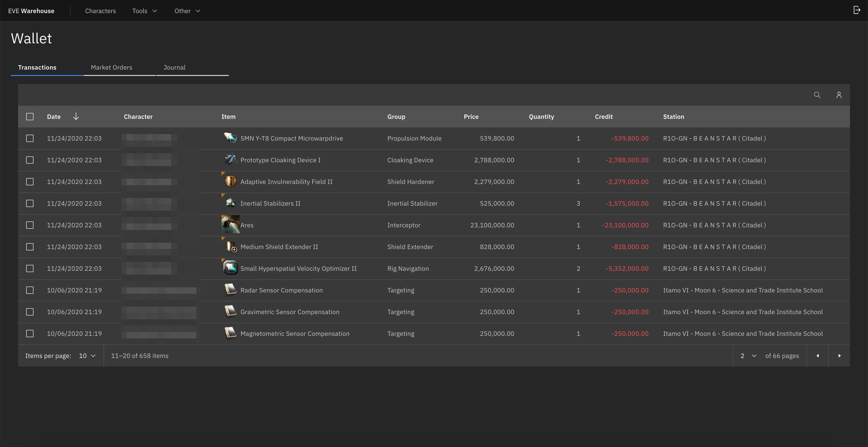Screen dimensions: 868x447
Task: Click the logout icon in top bar
Action: (x=856, y=10)
